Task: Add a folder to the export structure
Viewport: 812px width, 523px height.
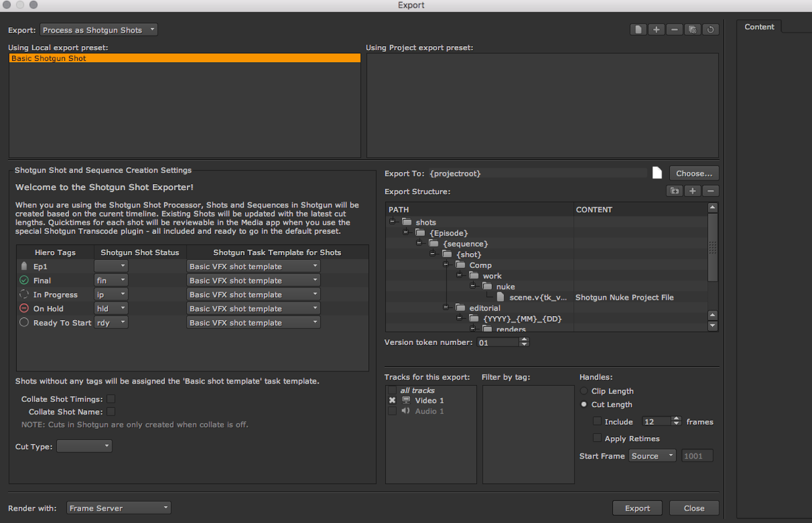Action: (x=674, y=191)
